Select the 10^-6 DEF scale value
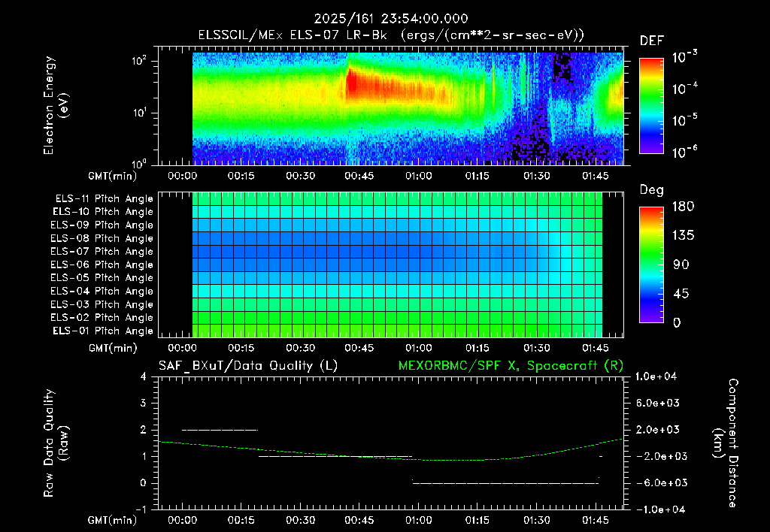The width and height of the screenshot is (770, 532). coord(684,152)
